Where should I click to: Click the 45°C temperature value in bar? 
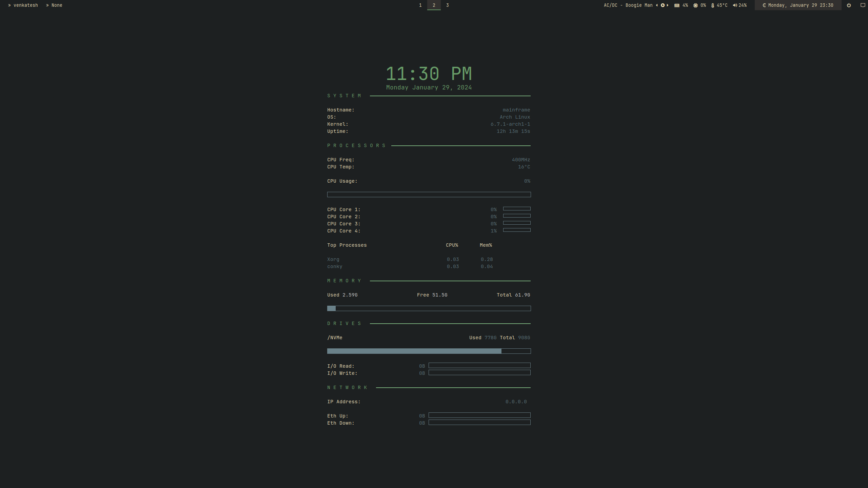[722, 5]
